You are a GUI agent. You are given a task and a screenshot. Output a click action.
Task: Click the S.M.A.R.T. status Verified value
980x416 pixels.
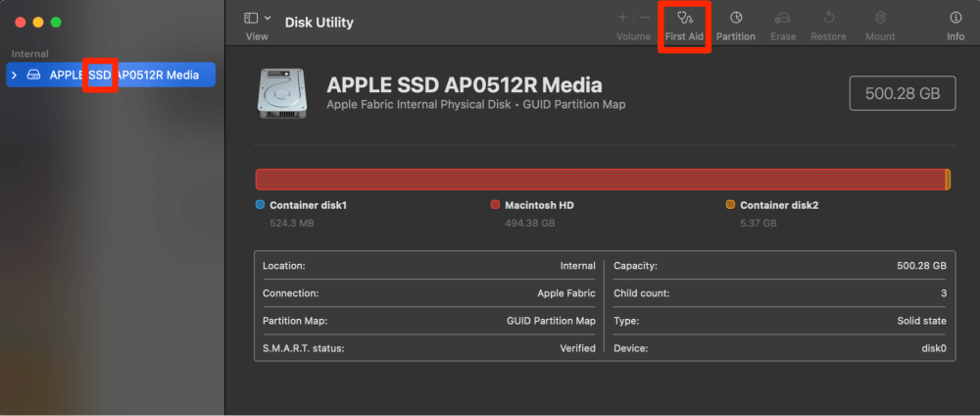577,348
